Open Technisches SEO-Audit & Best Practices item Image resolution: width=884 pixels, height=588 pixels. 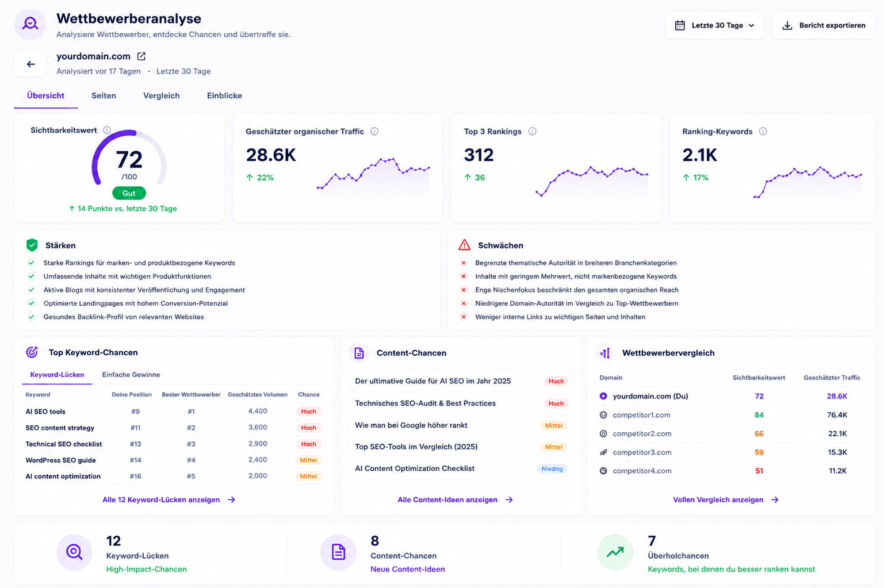[461, 403]
